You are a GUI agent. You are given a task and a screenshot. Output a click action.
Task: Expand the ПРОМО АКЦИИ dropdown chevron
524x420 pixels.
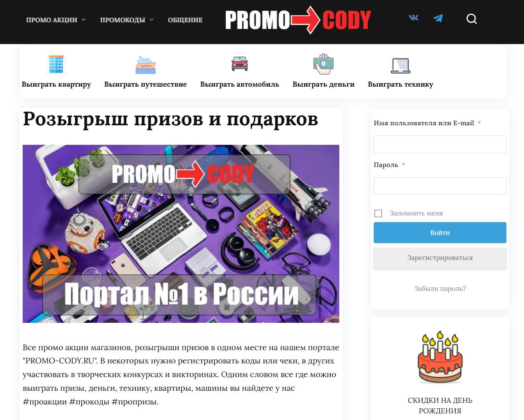[x=84, y=20]
